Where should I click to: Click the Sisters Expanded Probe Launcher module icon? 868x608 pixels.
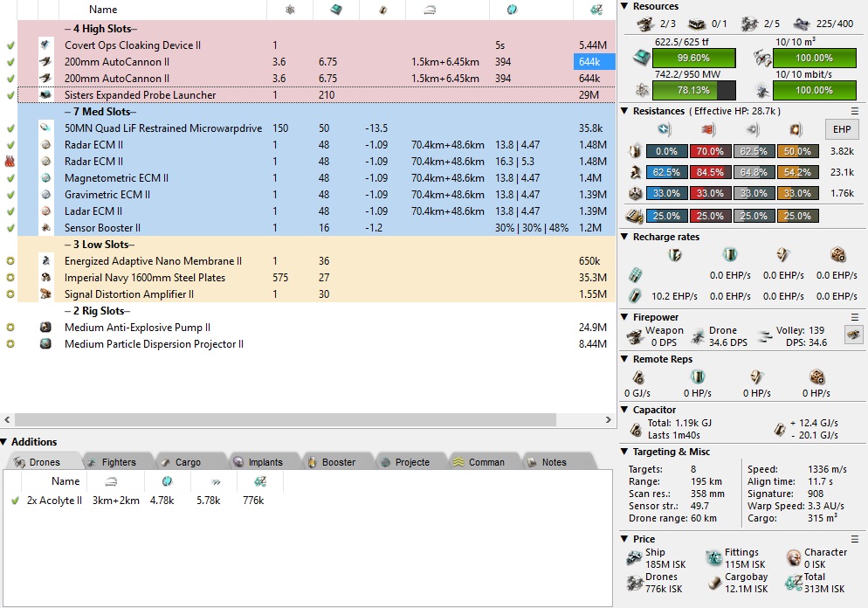coord(45,95)
